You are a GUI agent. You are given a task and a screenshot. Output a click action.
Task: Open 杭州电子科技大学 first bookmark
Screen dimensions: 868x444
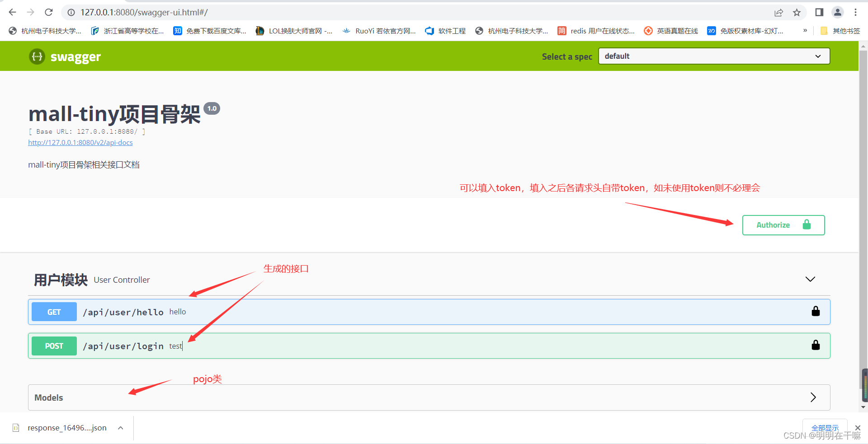click(x=45, y=31)
